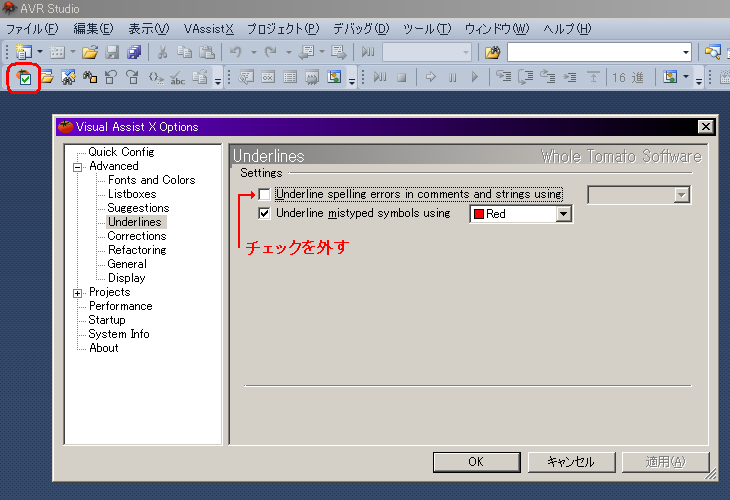Click the Save floppy disk icon
The width and height of the screenshot is (730, 500).
point(112,52)
